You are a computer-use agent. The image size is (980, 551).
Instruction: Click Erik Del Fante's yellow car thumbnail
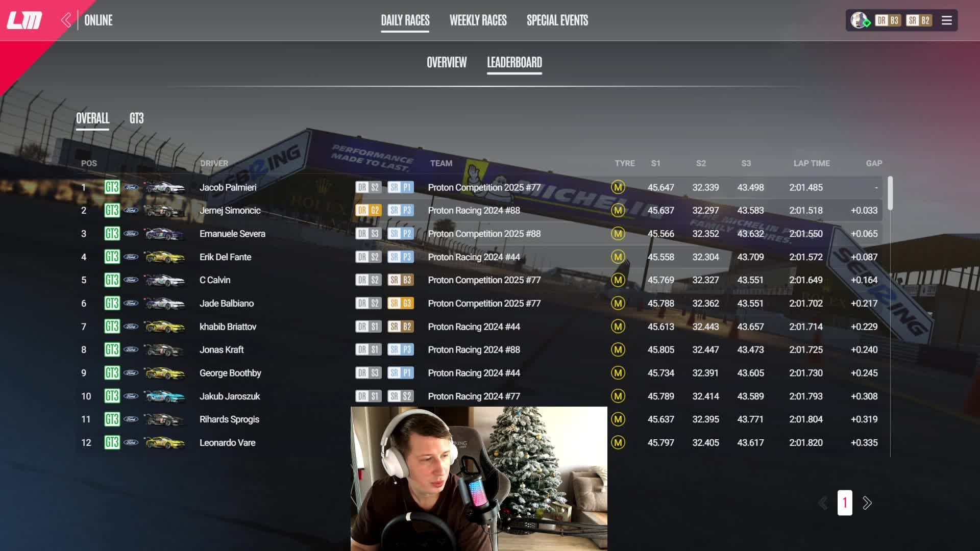pyautogui.click(x=164, y=257)
